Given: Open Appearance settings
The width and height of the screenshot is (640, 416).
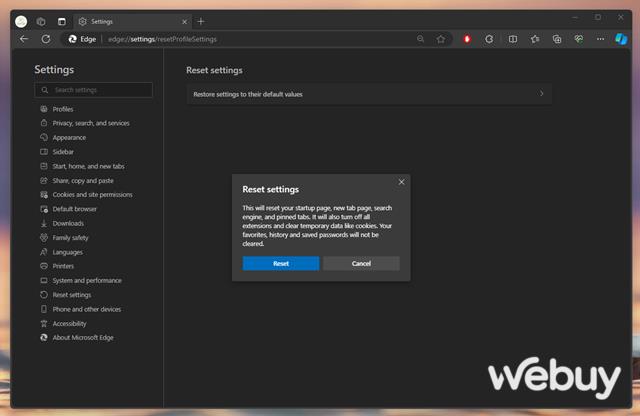Looking at the screenshot, I should [69, 138].
